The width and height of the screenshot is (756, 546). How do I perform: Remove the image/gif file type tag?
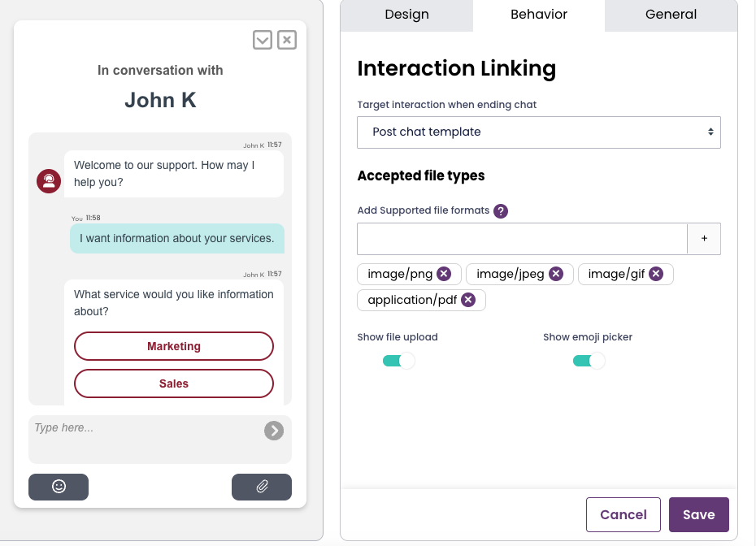pyautogui.click(x=656, y=274)
